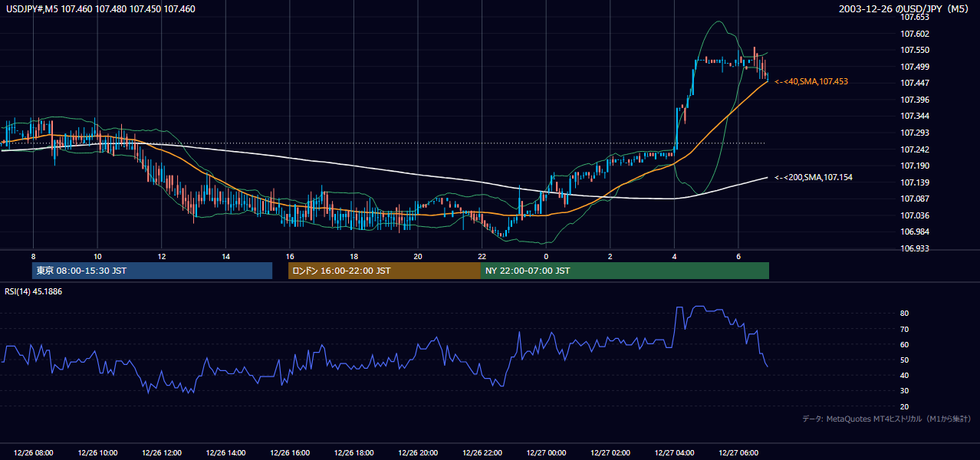Click hour tick '14' under the price chart
The image size is (980, 460).
225,256
